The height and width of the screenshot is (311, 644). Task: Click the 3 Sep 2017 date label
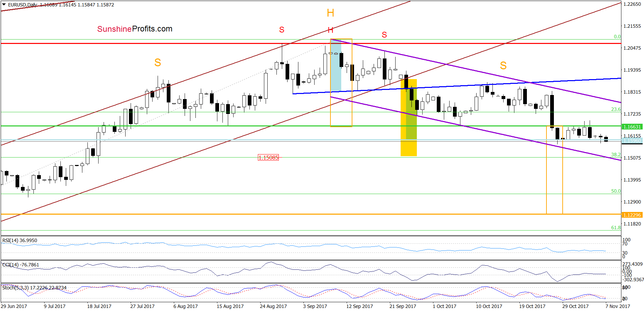pos(315,306)
